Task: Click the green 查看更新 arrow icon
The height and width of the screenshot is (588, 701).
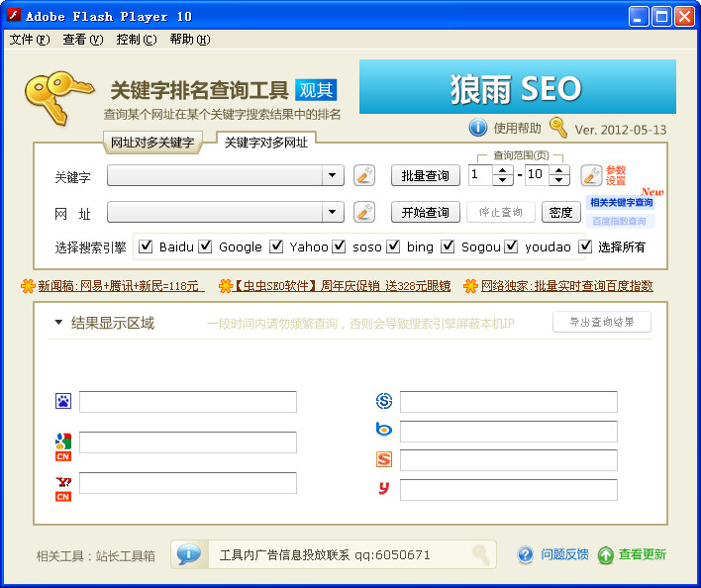Action: 605,554
